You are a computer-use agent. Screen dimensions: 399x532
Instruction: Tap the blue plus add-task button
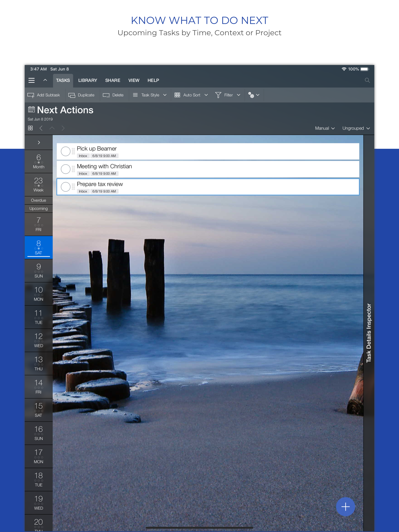[345, 506]
